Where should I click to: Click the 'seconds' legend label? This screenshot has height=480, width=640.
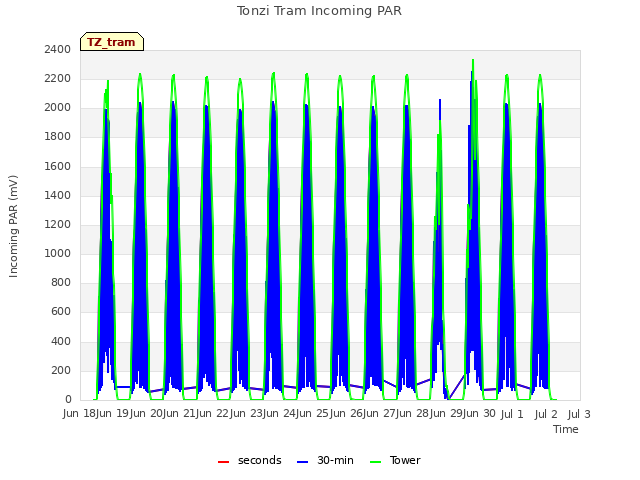[x=260, y=460]
